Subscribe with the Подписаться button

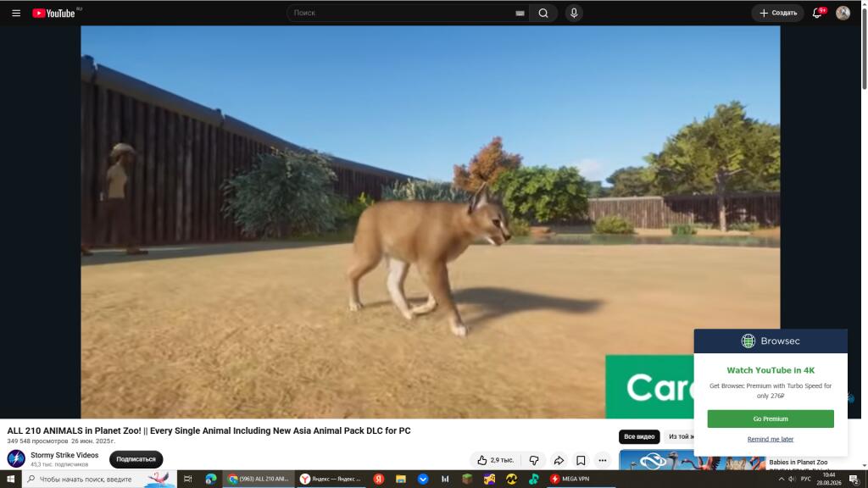136,459
